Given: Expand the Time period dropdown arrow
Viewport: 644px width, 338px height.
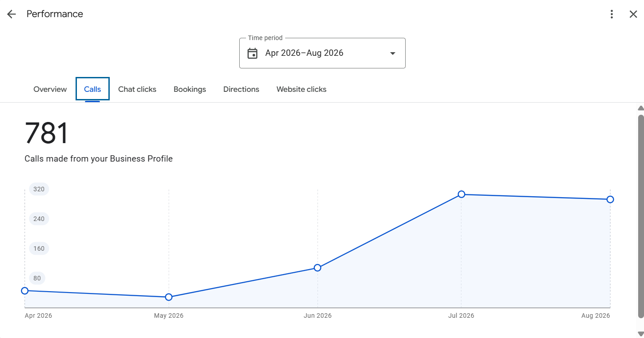Looking at the screenshot, I should coord(393,53).
